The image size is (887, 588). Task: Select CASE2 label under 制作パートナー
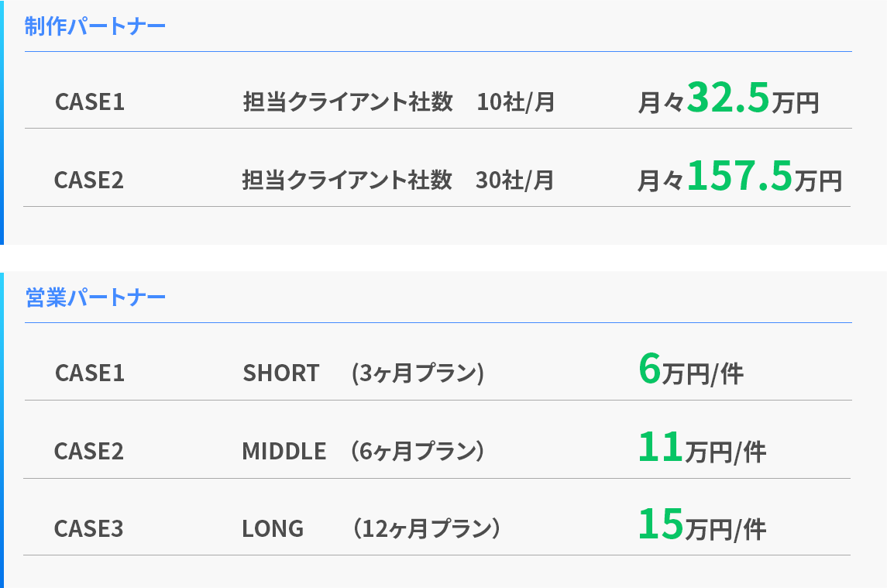[x=89, y=180]
